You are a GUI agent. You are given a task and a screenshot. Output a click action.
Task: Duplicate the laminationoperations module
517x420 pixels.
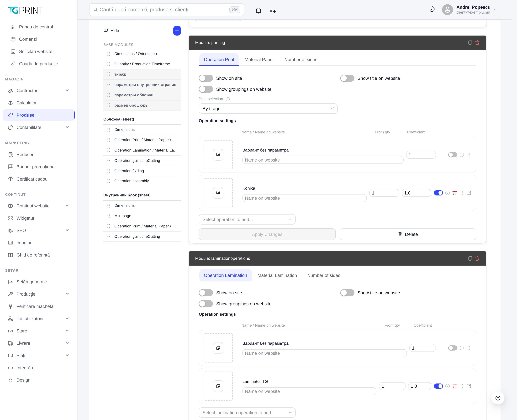coord(470,258)
